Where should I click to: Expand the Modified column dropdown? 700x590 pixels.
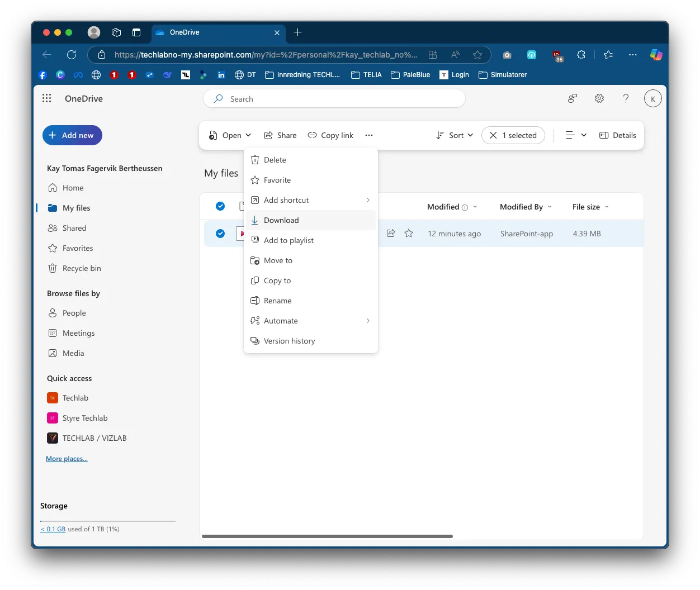click(475, 207)
